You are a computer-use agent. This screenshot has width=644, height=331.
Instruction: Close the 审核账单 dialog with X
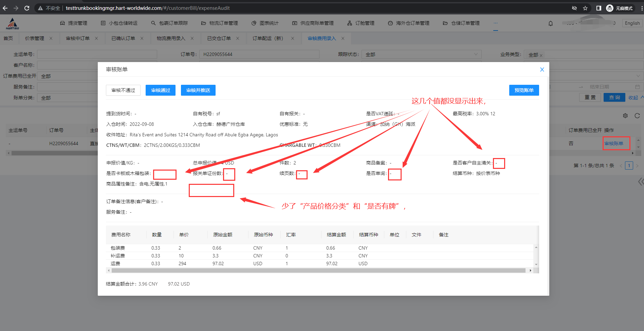tap(542, 70)
